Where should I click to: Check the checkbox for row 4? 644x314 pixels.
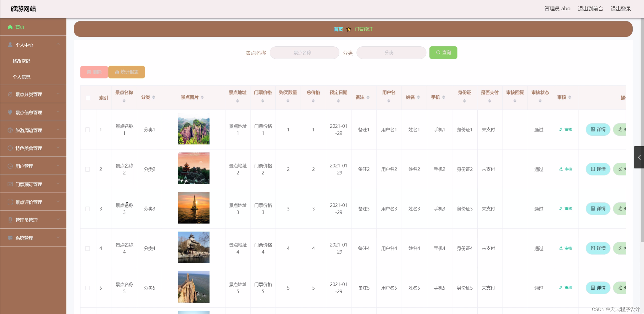[88, 248]
